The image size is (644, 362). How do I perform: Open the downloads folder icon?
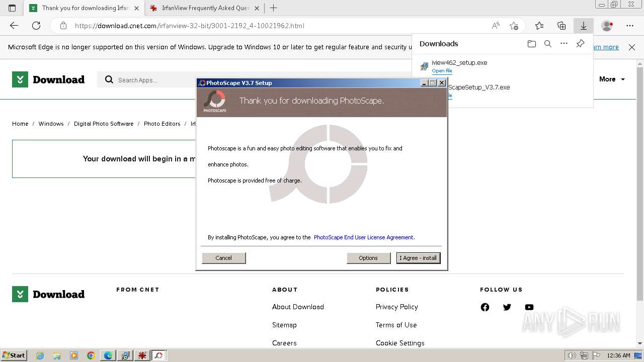(532, 44)
